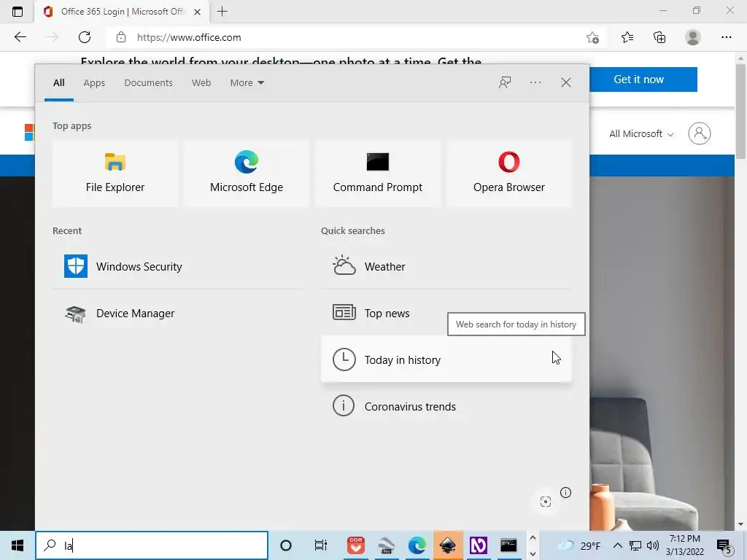Show hidden system tray icons
This screenshot has width=747, height=560.
click(x=617, y=545)
